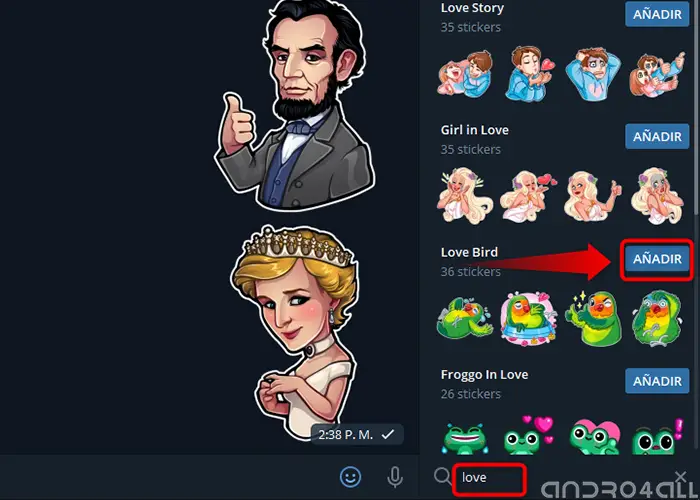Open the Love Bird pack title
The image size is (700, 500).
click(x=469, y=252)
